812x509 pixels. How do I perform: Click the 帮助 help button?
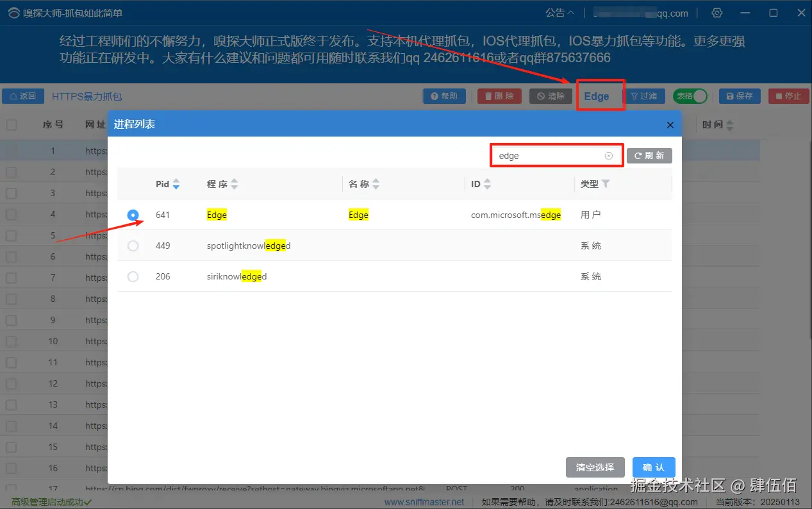click(444, 96)
